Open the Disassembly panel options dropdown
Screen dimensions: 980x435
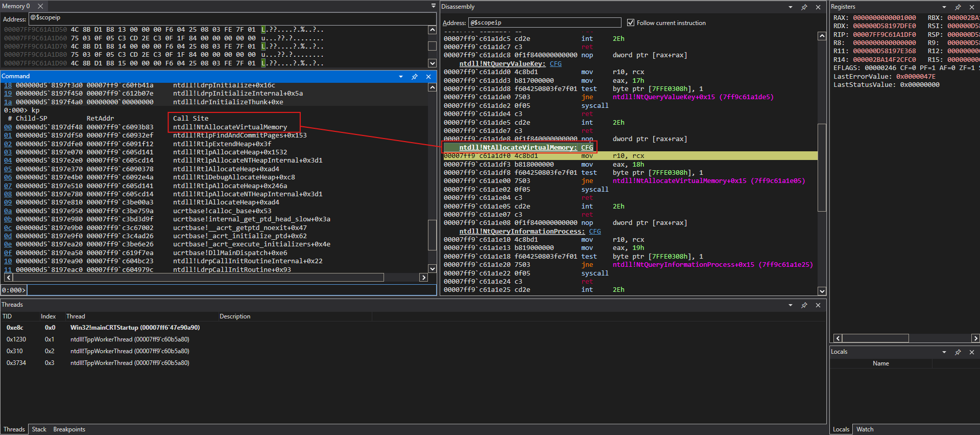coord(791,7)
